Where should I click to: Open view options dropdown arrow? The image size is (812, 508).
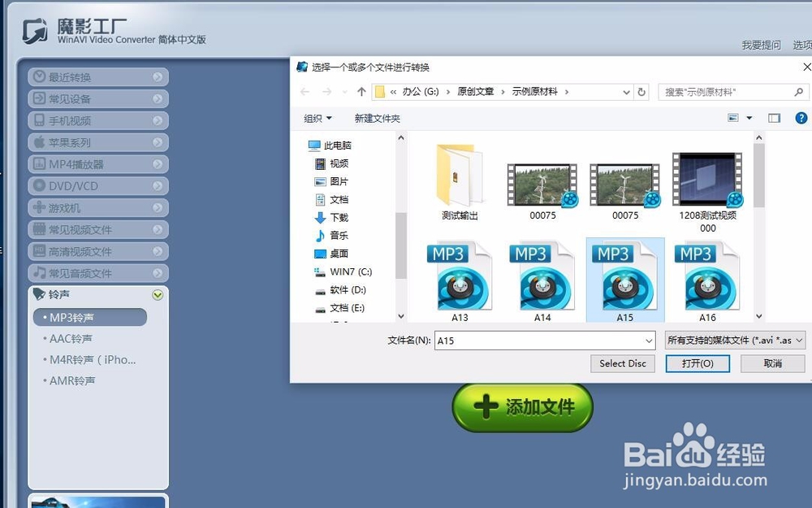[x=749, y=118]
